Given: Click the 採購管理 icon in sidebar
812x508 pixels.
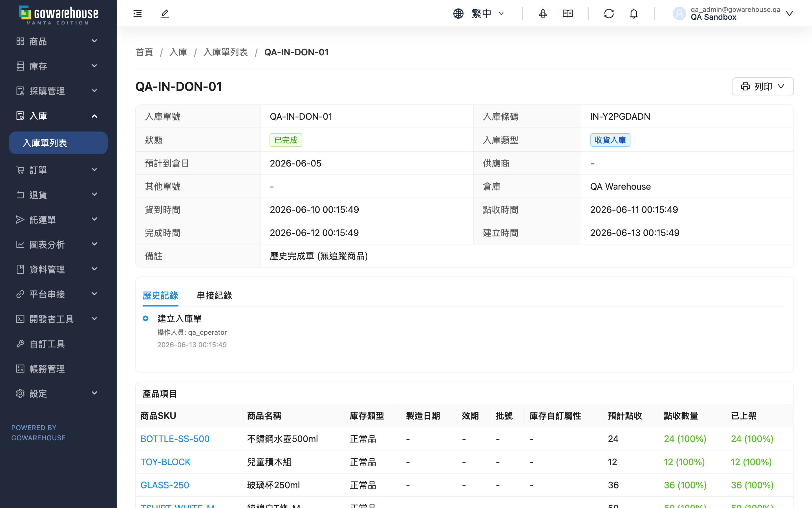Looking at the screenshot, I should coord(20,91).
